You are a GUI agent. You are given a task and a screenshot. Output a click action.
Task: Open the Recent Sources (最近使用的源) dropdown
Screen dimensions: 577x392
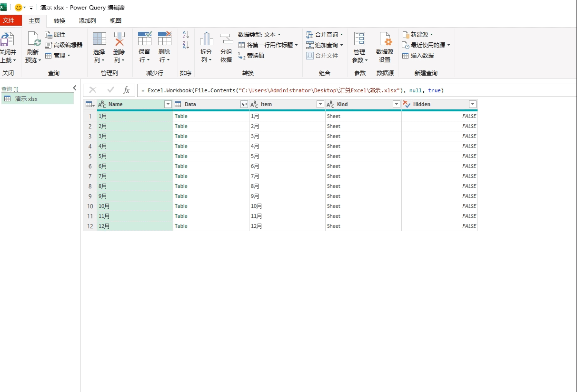click(426, 45)
